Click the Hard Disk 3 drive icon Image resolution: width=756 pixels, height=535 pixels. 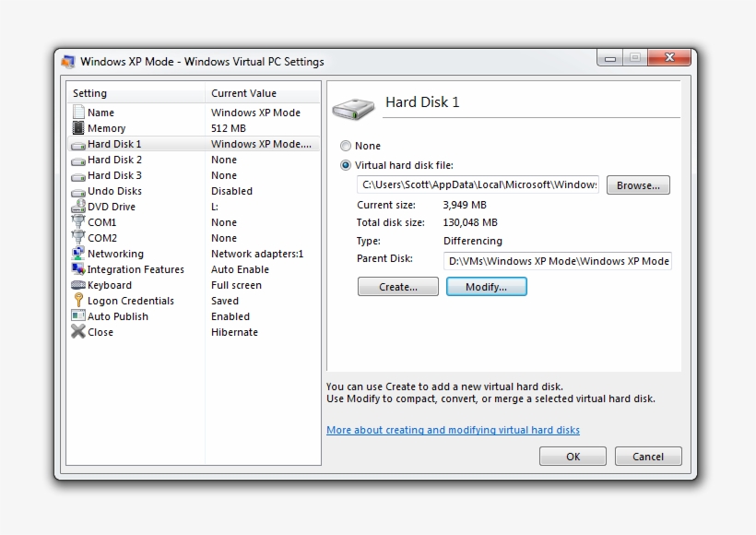click(78, 176)
